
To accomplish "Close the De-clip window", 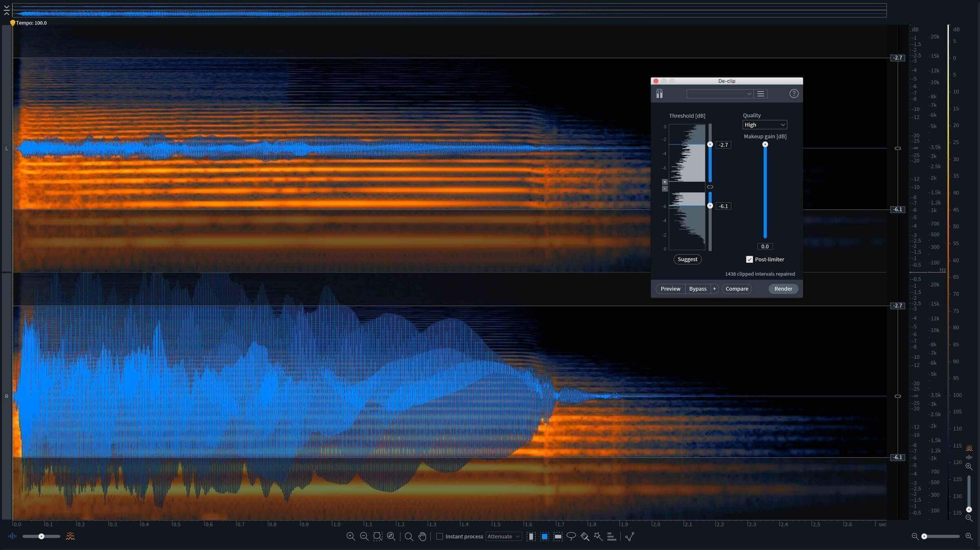I will point(656,81).
